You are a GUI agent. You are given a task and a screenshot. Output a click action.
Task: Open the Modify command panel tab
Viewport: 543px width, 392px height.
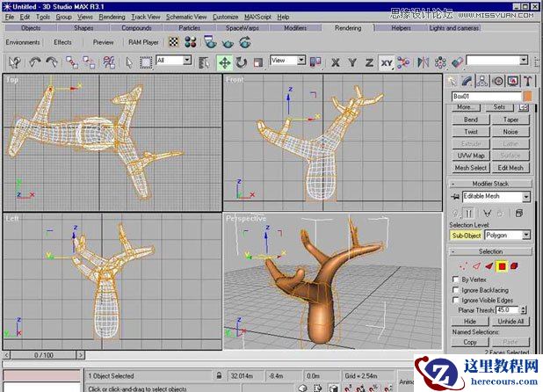[x=467, y=81]
